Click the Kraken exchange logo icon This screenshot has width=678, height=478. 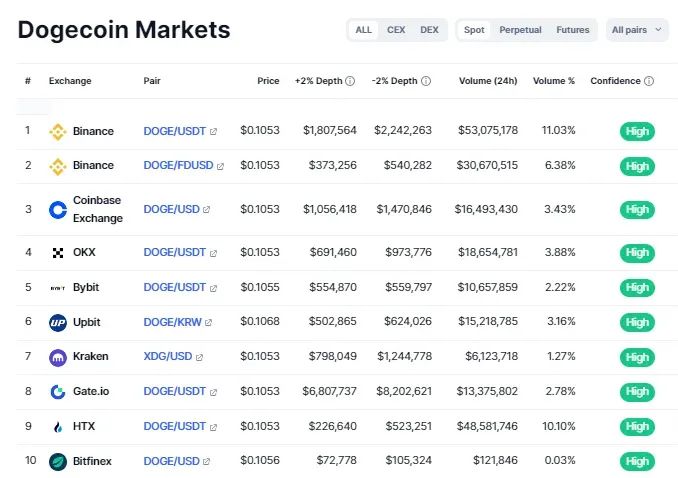click(57, 357)
